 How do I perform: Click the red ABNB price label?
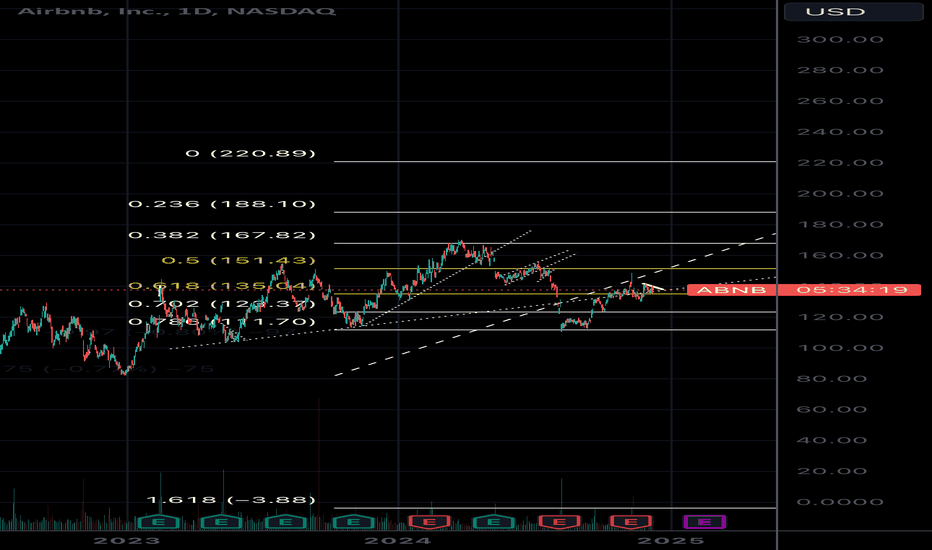pos(731,290)
